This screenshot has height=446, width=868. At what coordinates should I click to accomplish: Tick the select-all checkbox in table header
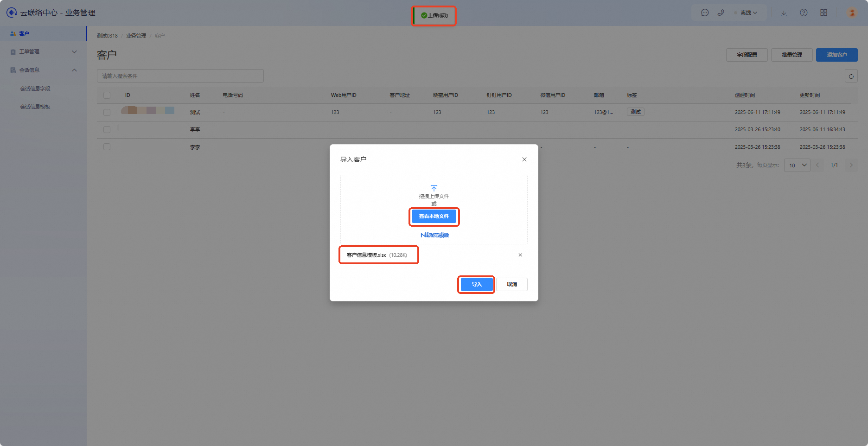click(107, 95)
